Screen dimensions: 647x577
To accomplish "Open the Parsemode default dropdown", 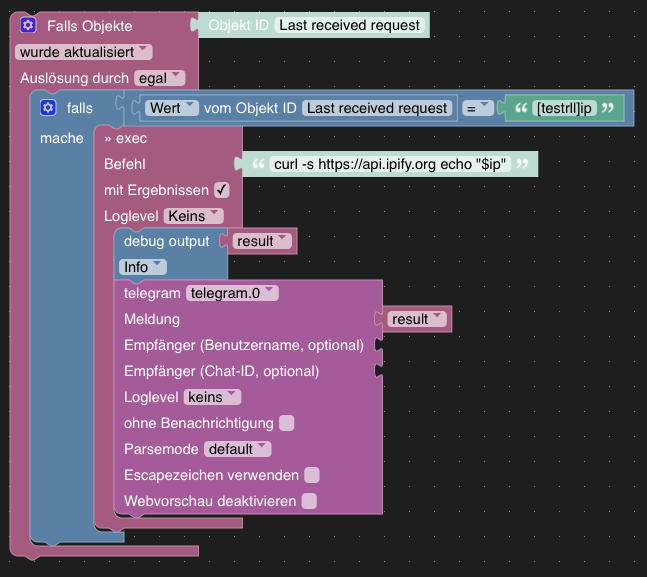I will (238, 449).
